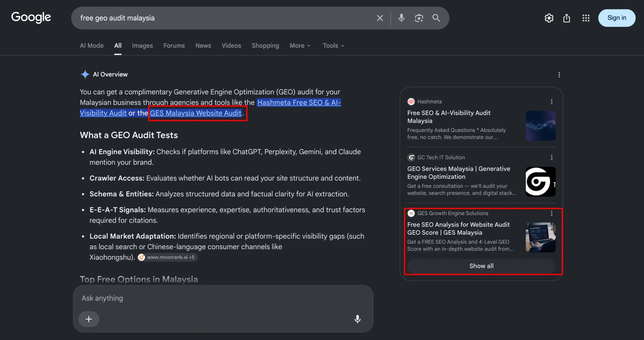Open Google Lens image search
The height and width of the screenshot is (340, 644).
click(419, 18)
